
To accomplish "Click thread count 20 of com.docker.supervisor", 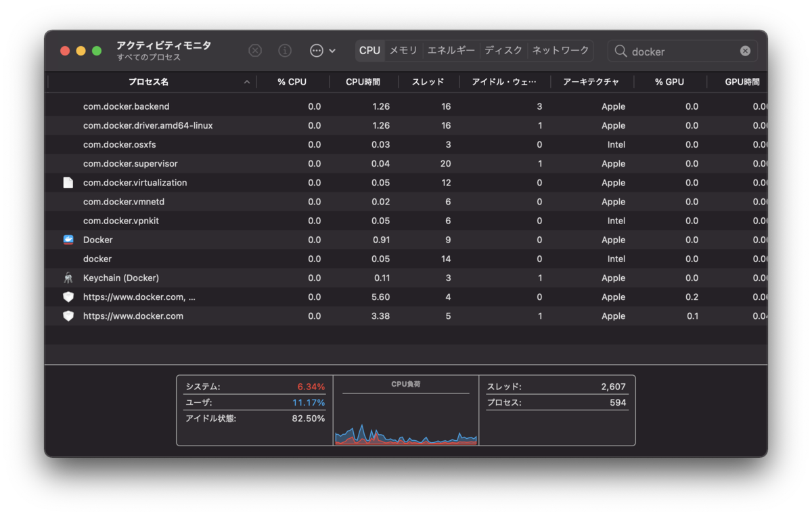I will (x=445, y=163).
